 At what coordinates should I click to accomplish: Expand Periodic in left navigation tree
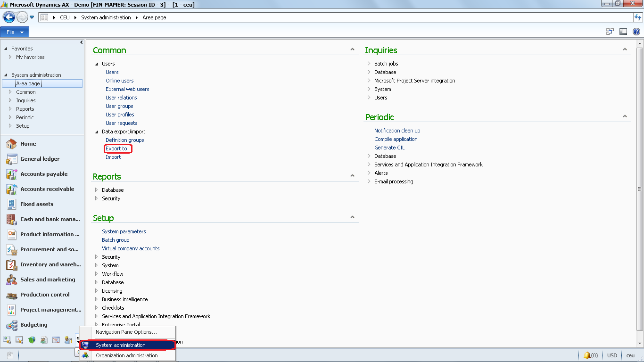tap(10, 117)
